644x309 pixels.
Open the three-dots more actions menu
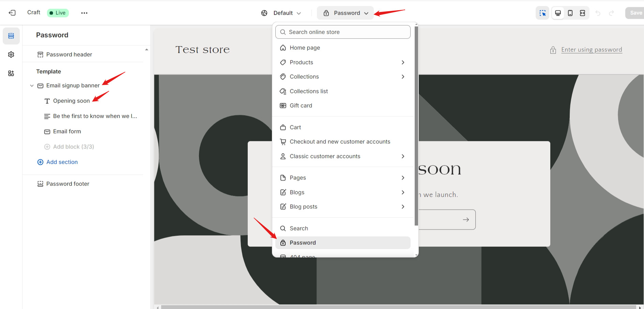point(84,13)
